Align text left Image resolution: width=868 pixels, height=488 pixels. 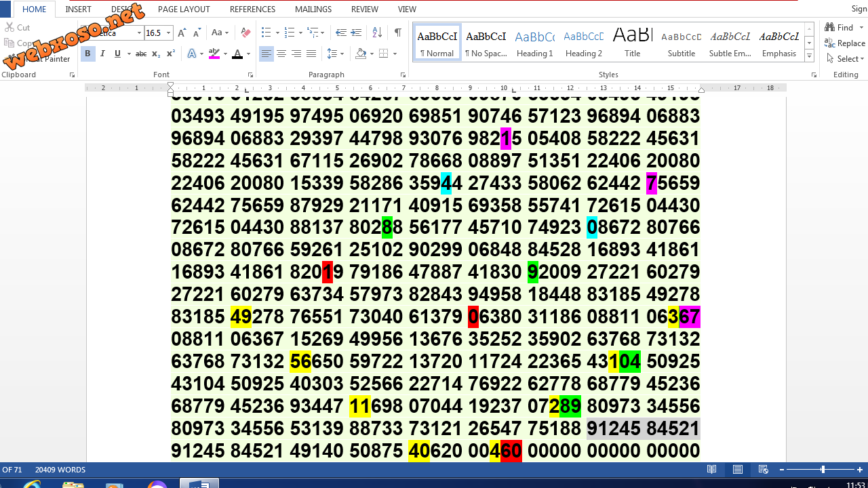point(267,54)
